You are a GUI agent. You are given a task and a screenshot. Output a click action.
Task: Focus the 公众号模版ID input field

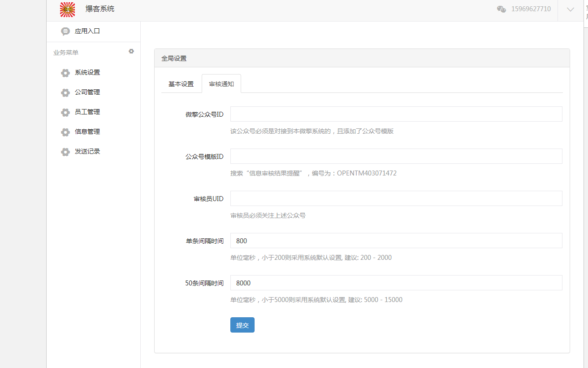[x=396, y=156]
